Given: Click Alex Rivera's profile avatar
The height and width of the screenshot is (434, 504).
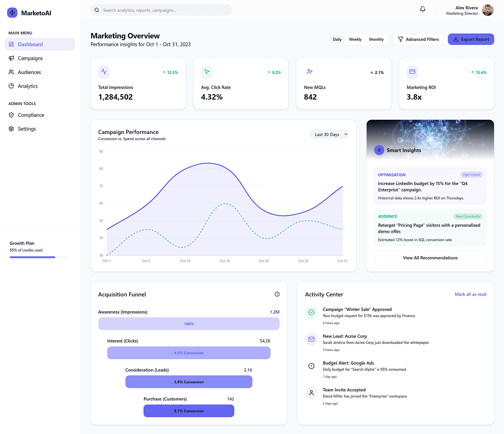Looking at the screenshot, I should pos(488,10).
